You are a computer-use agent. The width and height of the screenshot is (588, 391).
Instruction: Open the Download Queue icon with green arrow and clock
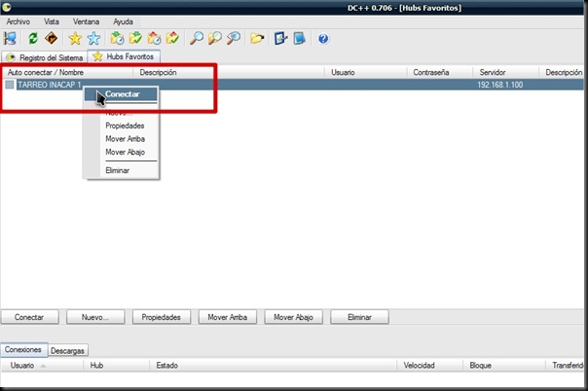(117, 38)
